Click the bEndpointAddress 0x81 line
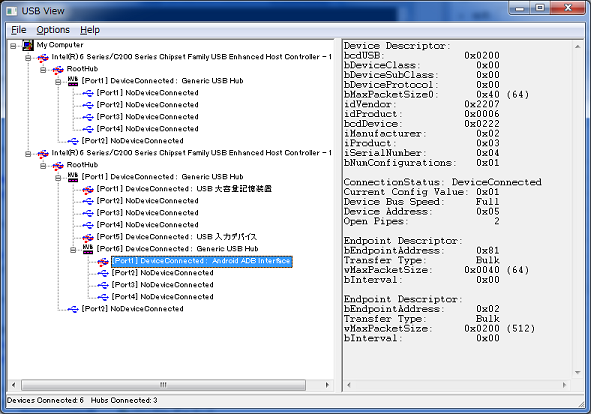The height and width of the screenshot is (414, 591). coord(421,250)
